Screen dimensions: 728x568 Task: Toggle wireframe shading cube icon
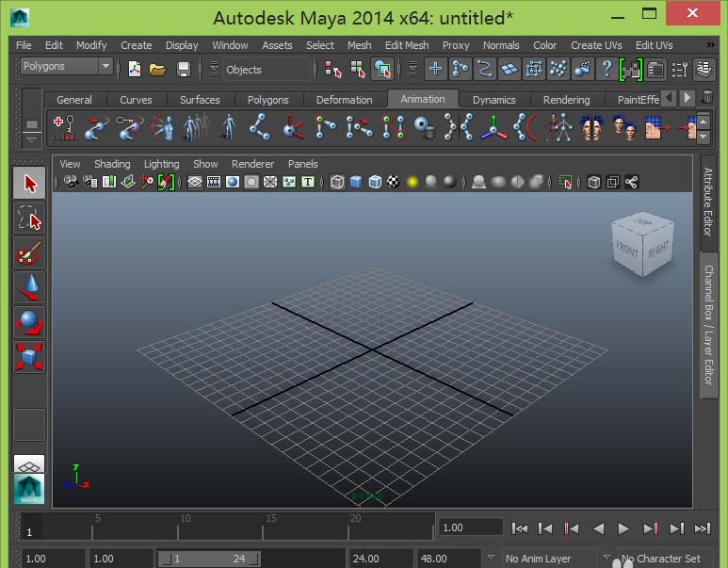(x=337, y=182)
